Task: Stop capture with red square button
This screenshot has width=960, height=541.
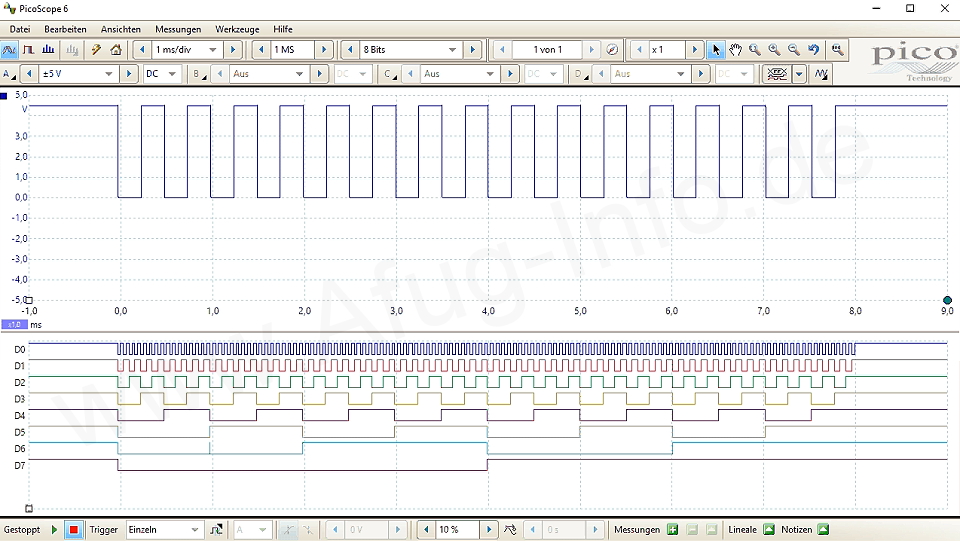Action: click(x=74, y=529)
